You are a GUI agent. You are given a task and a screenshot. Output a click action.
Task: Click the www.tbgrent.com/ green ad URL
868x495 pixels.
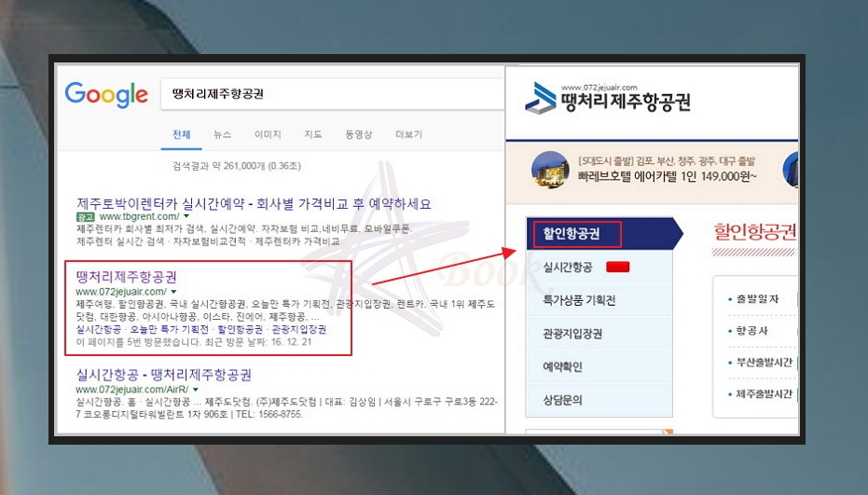(139, 216)
